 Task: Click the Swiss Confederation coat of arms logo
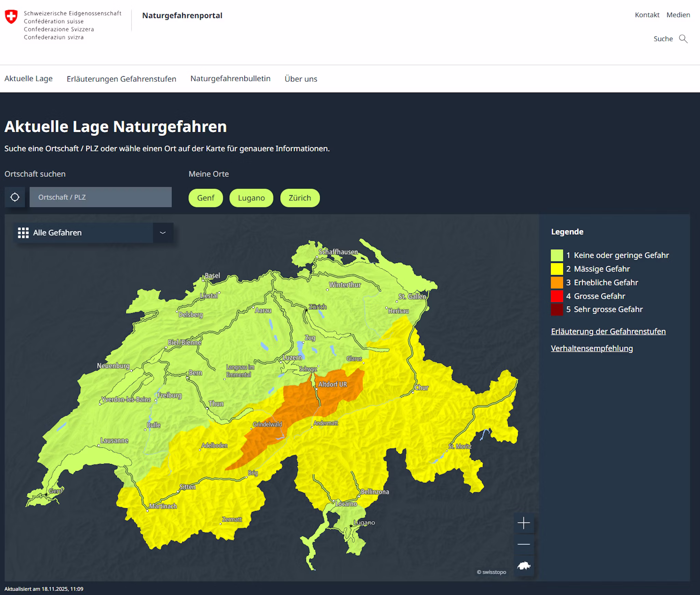pos(11,16)
